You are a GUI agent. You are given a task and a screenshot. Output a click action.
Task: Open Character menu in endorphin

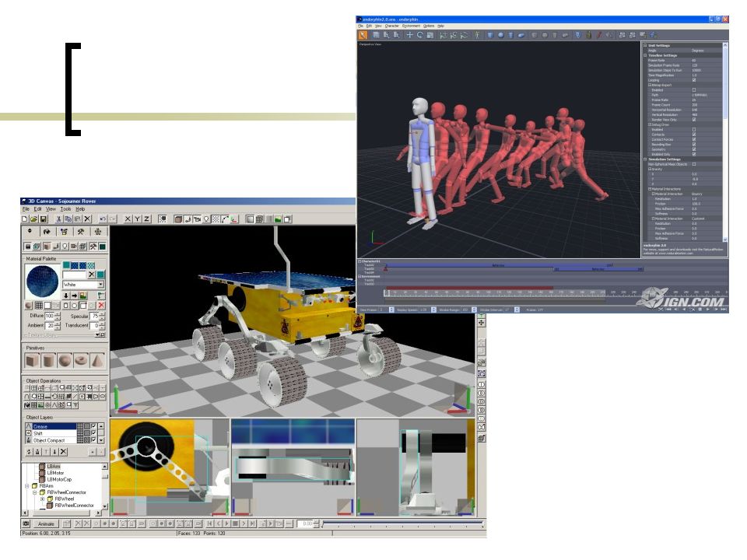click(391, 26)
